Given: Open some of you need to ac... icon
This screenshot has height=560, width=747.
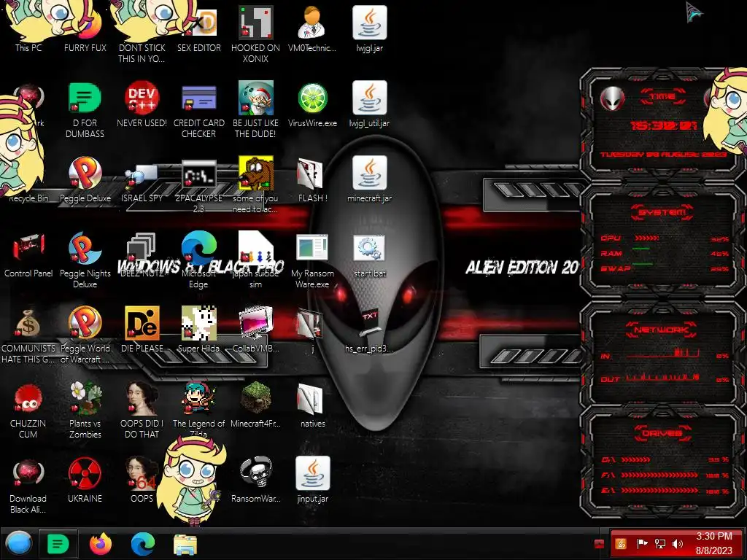Looking at the screenshot, I should click(x=256, y=173).
